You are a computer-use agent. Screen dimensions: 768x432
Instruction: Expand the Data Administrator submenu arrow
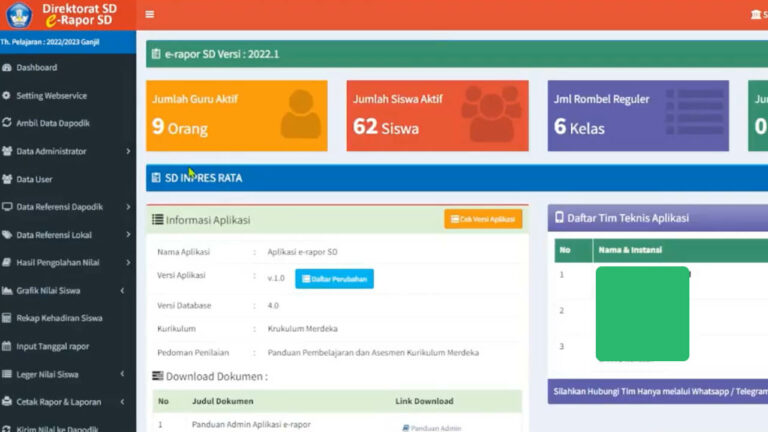128,152
